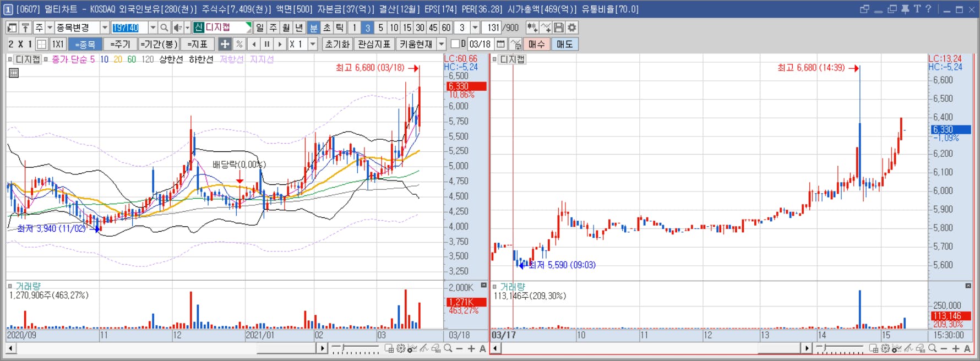Click the 초기화 reset button
The height and width of the screenshot is (361, 980).
(x=337, y=44)
